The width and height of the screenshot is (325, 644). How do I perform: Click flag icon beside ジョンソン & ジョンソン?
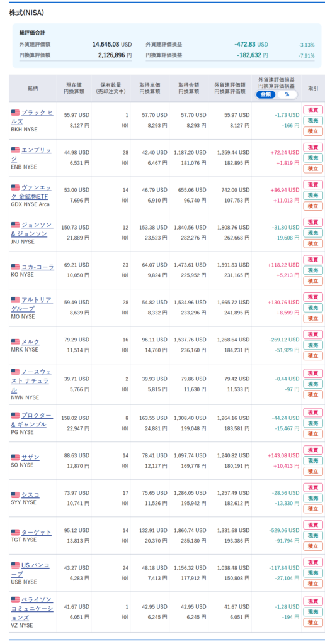(15, 225)
